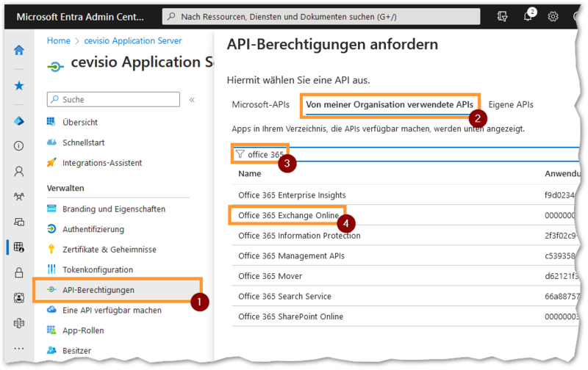Open the Home icon in left rail
Screen dimensions: 588x370
19,50
